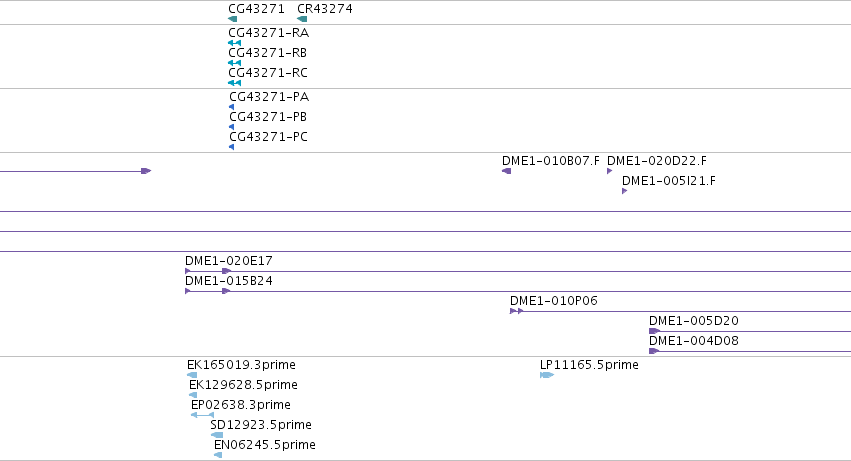The width and height of the screenshot is (851, 461).
Task: Click the DME1-020D22.F arrow glyph
Action: coord(609,171)
